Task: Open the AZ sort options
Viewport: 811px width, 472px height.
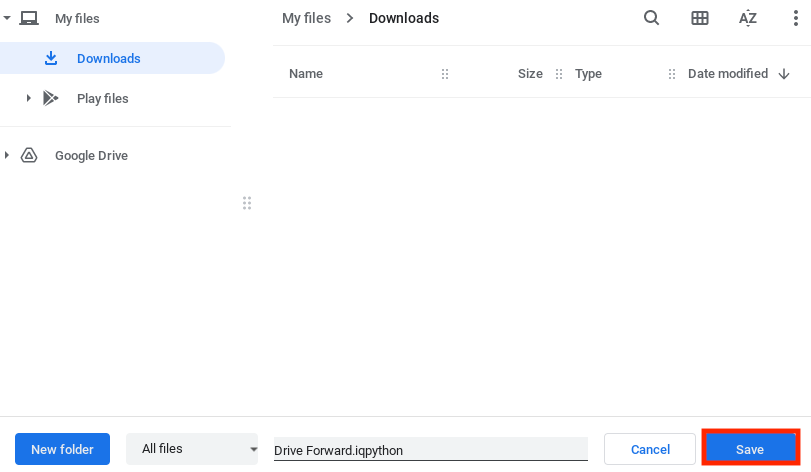Action: click(748, 18)
